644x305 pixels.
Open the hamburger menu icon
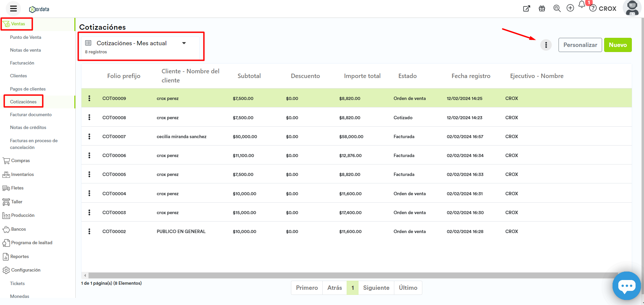coord(14,8)
